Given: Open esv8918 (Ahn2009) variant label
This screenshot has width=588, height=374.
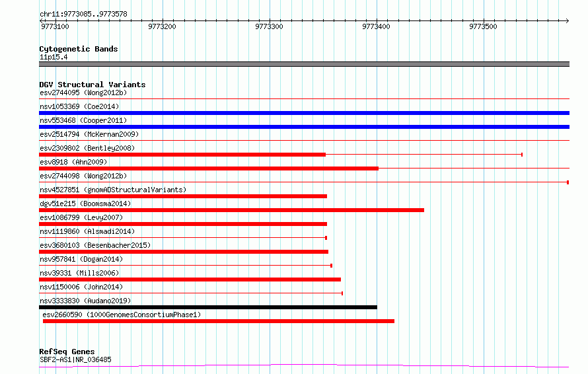Looking at the screenshot, I should pos(73,162).
